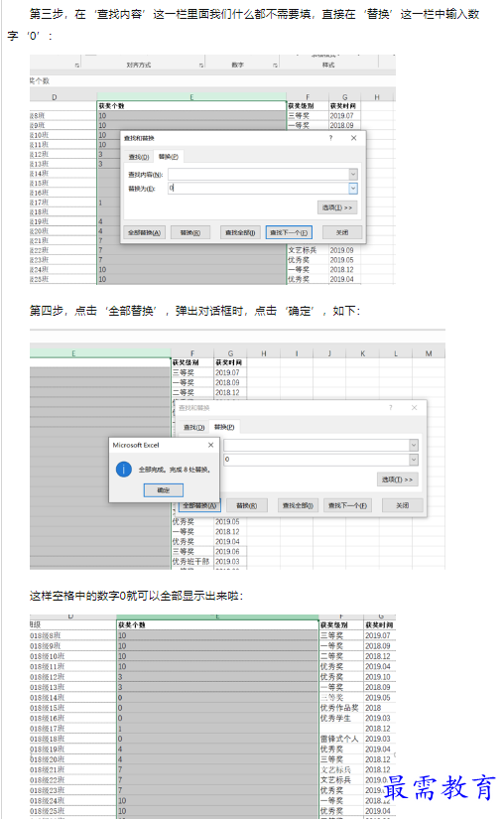
Task: Close the Microsoft Excel message box with X
Action: coord(210,445)
